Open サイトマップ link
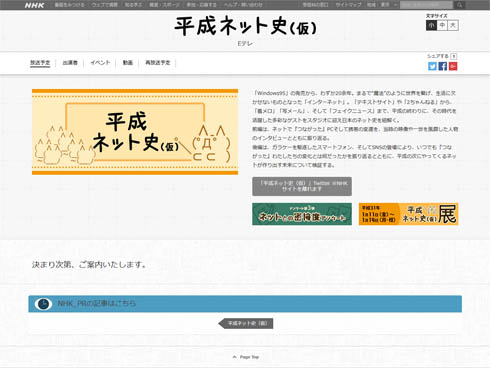 tap(348, 5)
